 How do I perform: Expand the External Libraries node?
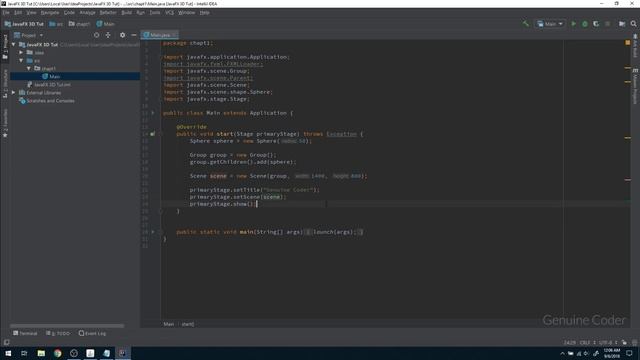[13, 93]
